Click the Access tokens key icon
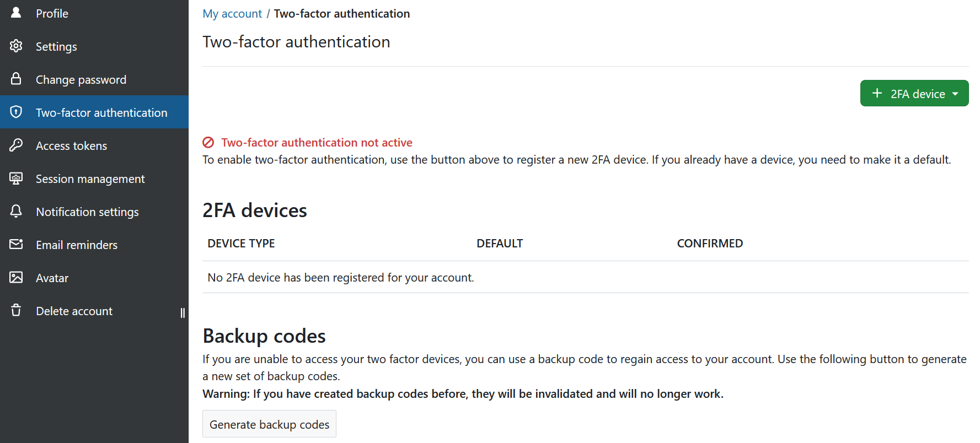 point(16,145)
